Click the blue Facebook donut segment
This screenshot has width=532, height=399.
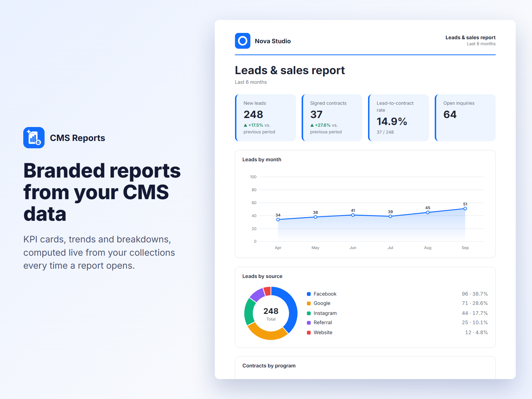[x=291, y=308]
